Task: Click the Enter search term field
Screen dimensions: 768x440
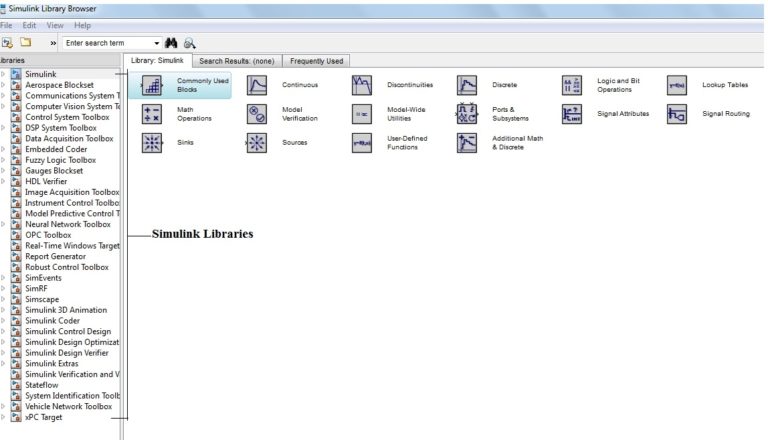Action: tap(105, 44)
